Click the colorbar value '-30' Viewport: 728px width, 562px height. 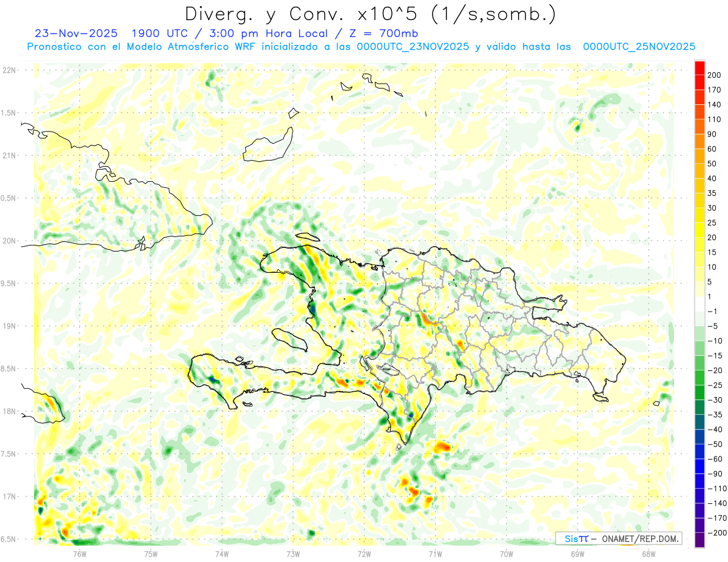click(x=716, y=400)
